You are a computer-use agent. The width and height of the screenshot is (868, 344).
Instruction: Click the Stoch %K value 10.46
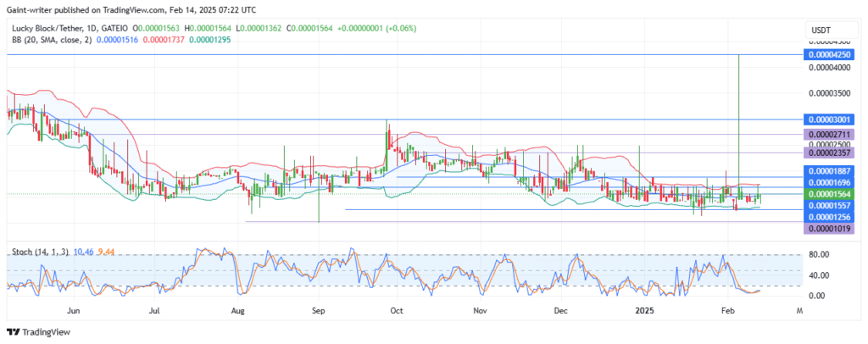(x=82, y=252)
